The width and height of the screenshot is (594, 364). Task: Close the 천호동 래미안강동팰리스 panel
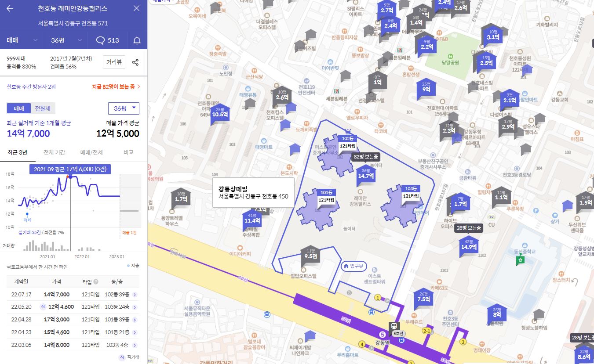(x=136, y=8)
